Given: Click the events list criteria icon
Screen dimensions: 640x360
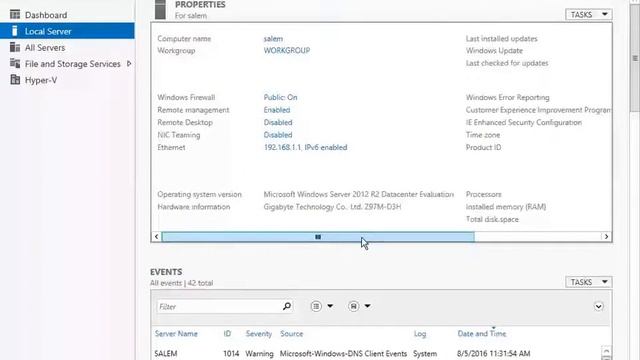Looking at the screenshot, I should point(316,306).
